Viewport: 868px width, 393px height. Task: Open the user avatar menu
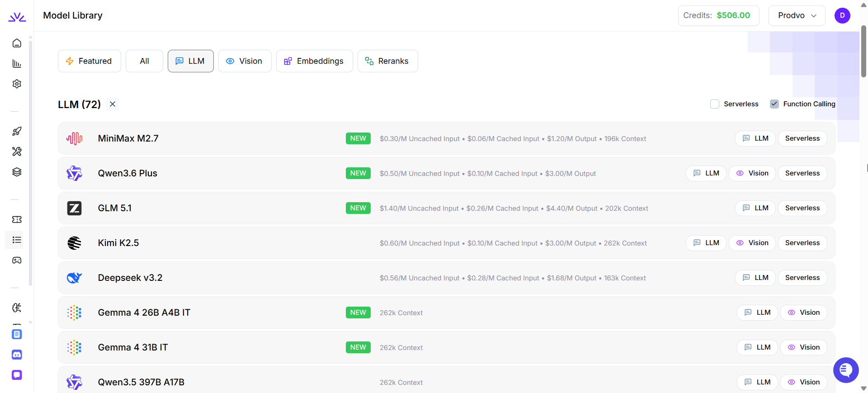(x=842, y=15)
